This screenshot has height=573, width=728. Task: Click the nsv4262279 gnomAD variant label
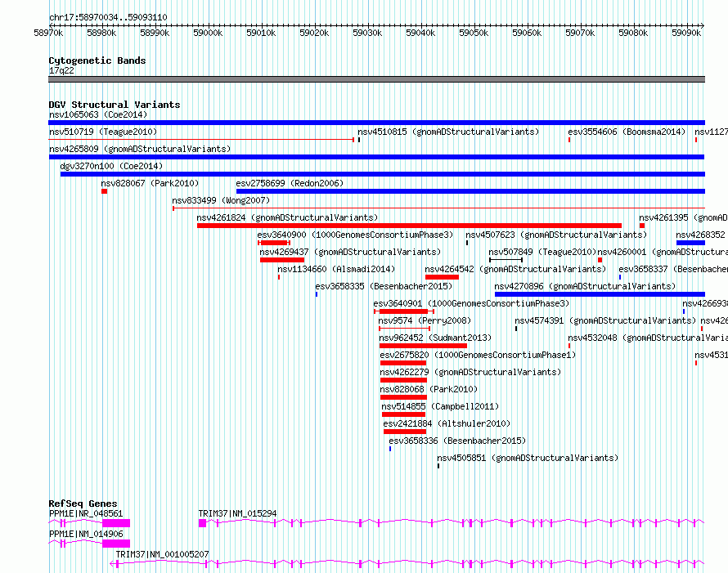click(470, 372)
